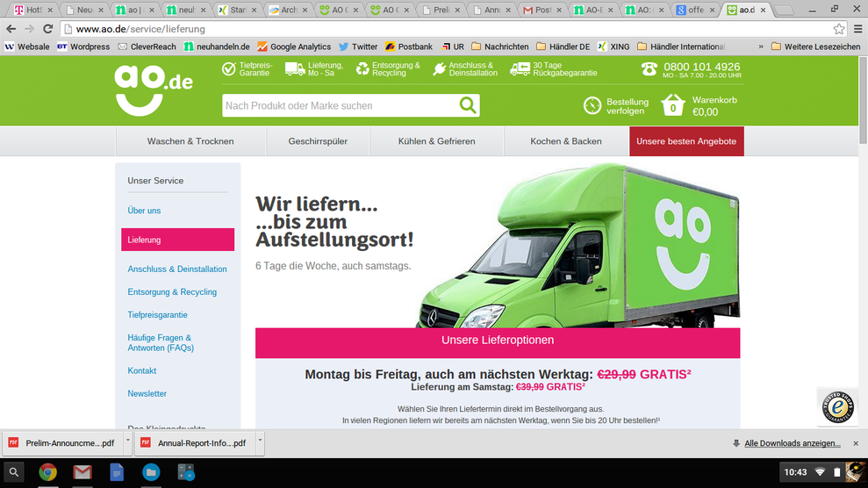This screenshot has height=488, width=868.
Task: Reload the page with the refresh icon
Action: (48, 29)
